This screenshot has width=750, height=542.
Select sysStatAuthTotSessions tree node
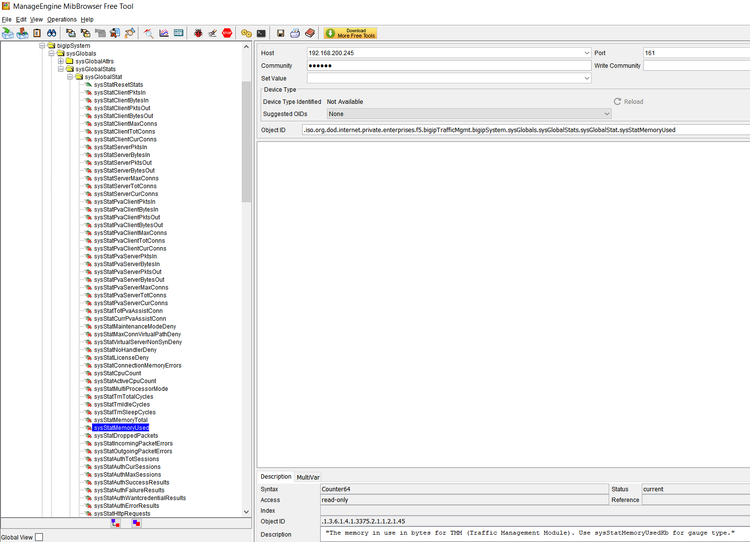(x=126, y=459)
